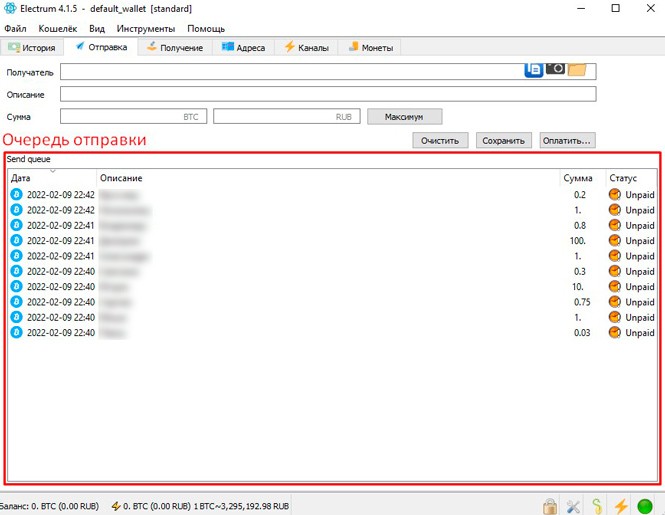
Task: Click the Очистить button
Action: (x=440, y=140)
